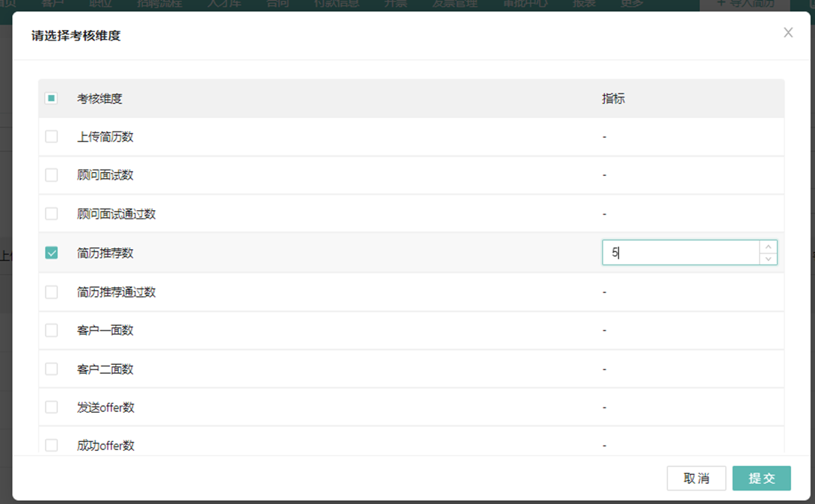
Task: Check the 发送offer数 checkbox
Action: pos(52,408)
